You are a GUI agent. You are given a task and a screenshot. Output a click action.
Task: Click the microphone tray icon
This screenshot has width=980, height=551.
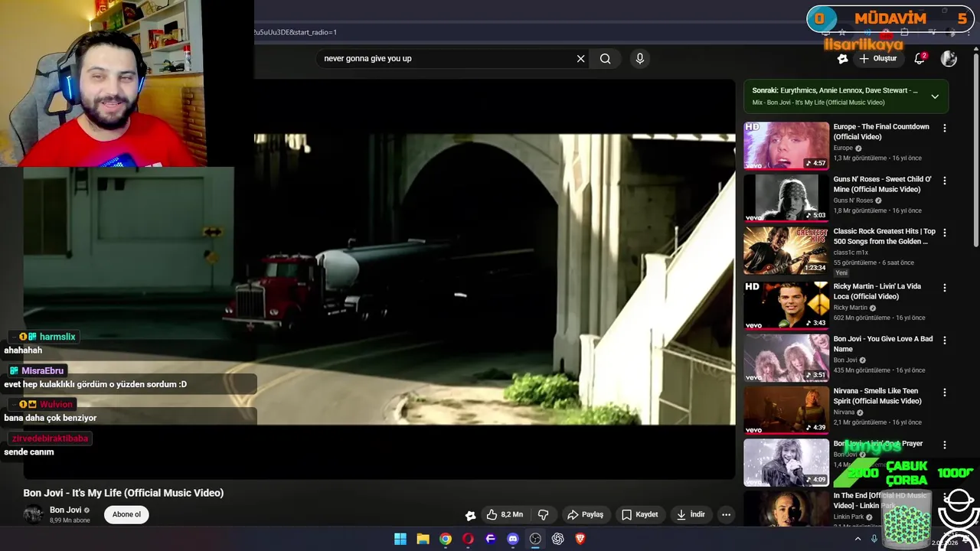pyautogui.click(x=874, y=539)
